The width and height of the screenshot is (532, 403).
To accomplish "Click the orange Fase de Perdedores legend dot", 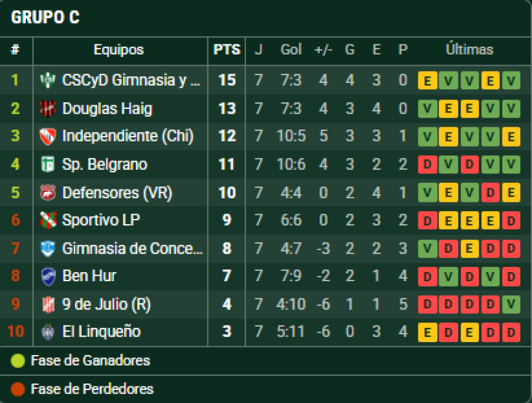I will click(18, 389).
